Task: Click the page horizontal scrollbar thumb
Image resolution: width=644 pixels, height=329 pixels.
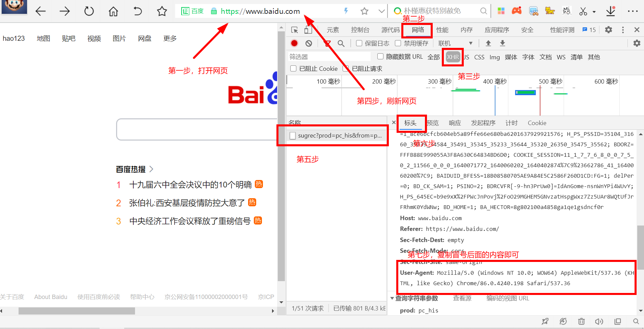Action: pyautogui.click(x=77, y=311)
